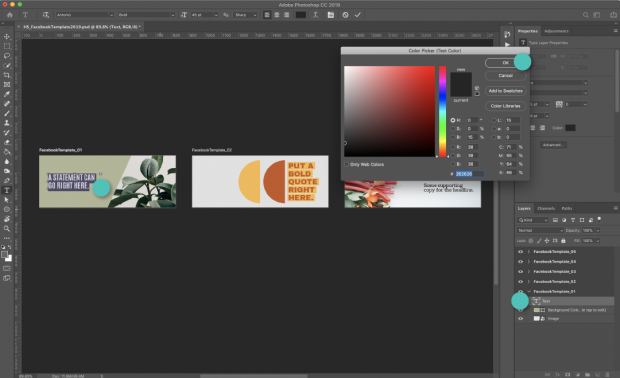Select the Frame tool
The width and height of the screenshot is (620, 378).
(7, 85)
